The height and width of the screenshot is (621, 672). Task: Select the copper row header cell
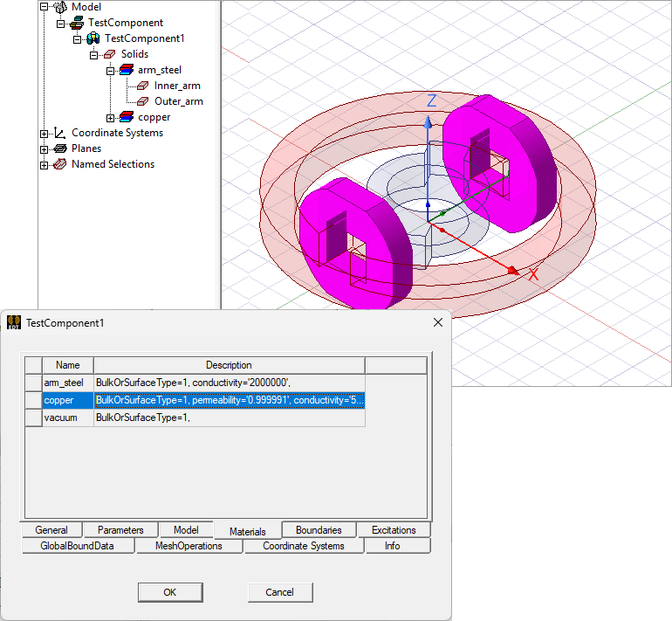pyautogui.click(x=33, y=400)
